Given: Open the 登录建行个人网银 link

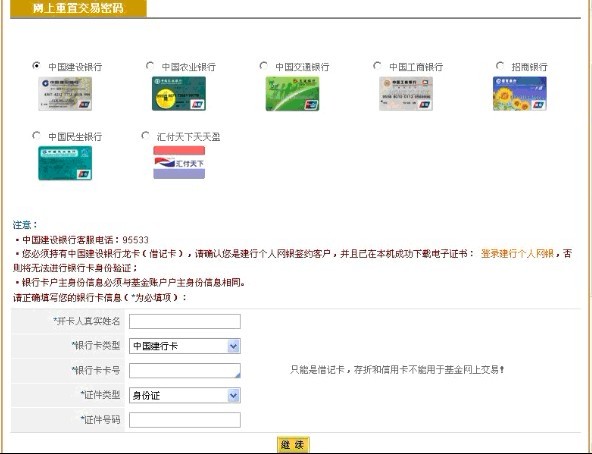Looking at the screenshot, I should [x=517, y=253].
